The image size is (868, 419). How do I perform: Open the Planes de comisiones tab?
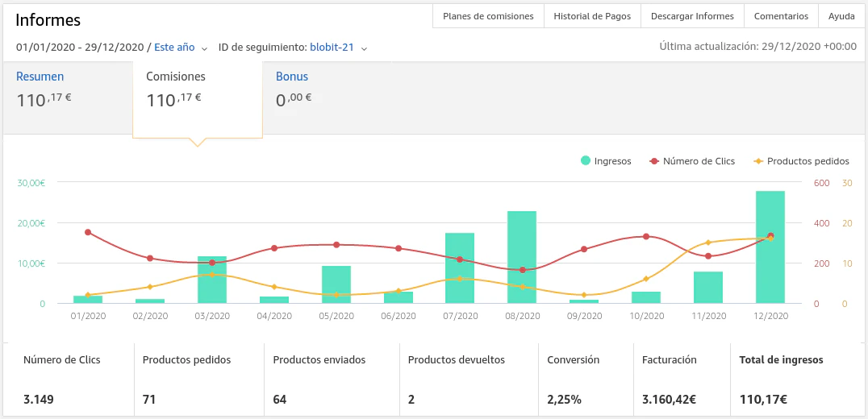(488, 16)
